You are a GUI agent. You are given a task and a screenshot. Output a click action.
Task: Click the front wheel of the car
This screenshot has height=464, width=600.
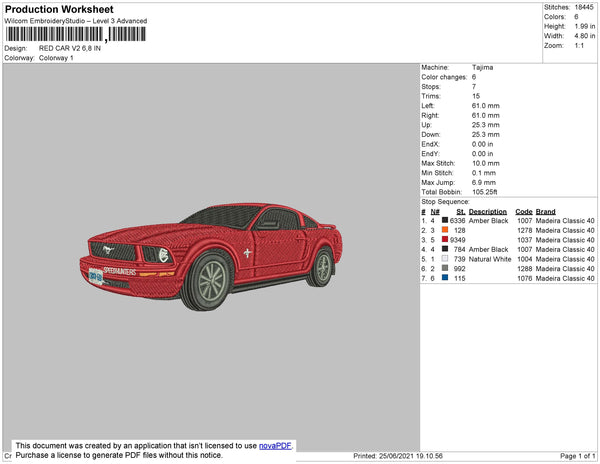pyautogui.click(x=212, y=282)
